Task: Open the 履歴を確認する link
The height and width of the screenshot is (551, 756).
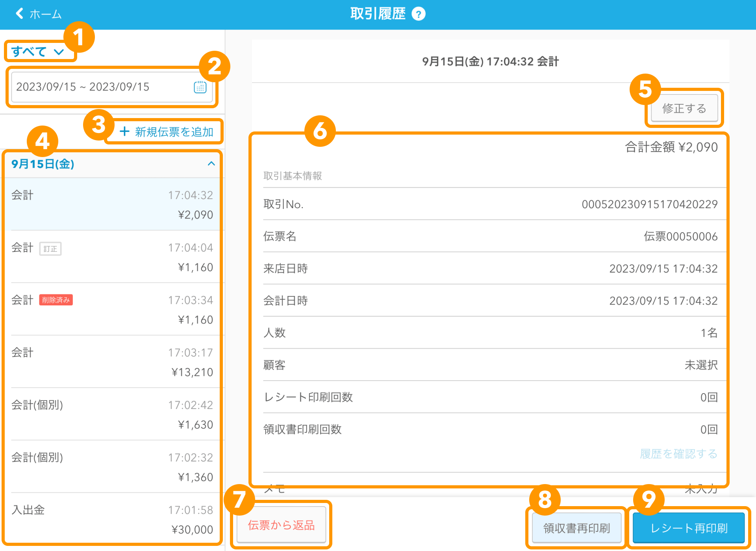Action: click(x=678, y=454)
